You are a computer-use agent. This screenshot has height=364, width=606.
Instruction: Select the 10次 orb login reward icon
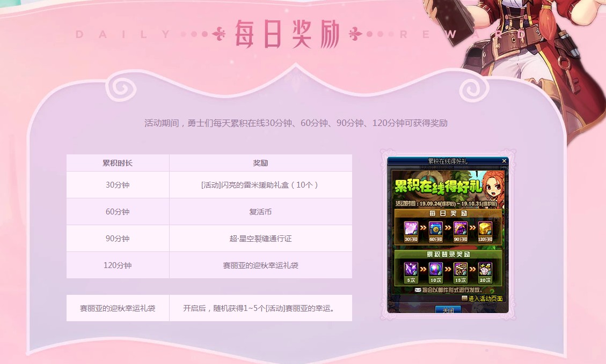tap(435, 270)
